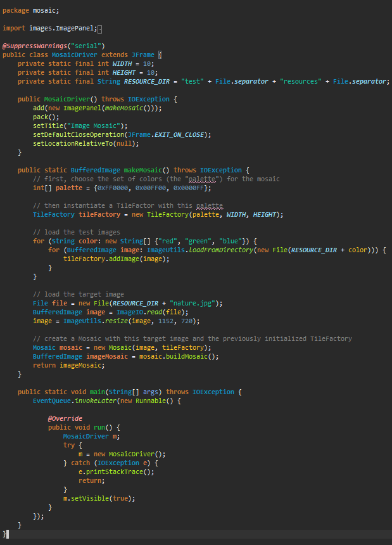Click the Runnable type name

(x=151, y=401)
